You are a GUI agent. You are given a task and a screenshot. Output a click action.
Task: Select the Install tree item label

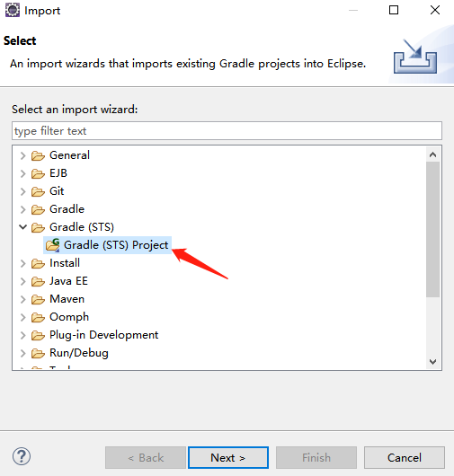(65, 263)
